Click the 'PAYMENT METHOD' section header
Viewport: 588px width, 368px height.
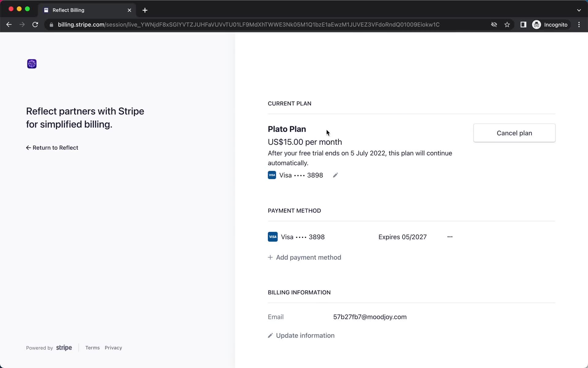(x=294, y=211)
